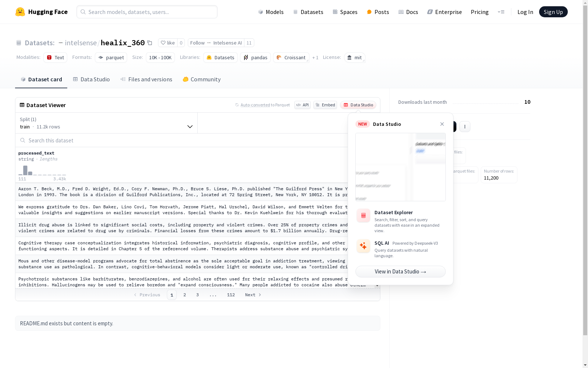The width and height of the screenshot is (588, 368).
Task: Open the Datasets page
Action: [x=308, y=12]
